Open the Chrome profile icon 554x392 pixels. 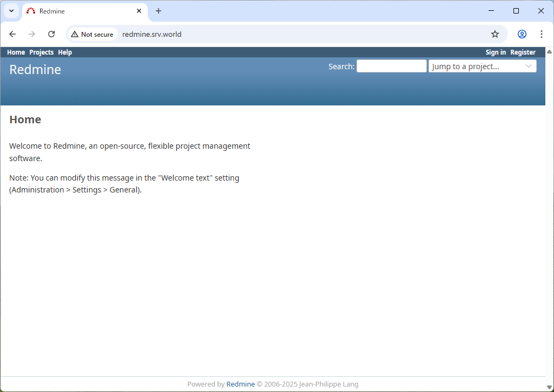[x=522, y=34]
